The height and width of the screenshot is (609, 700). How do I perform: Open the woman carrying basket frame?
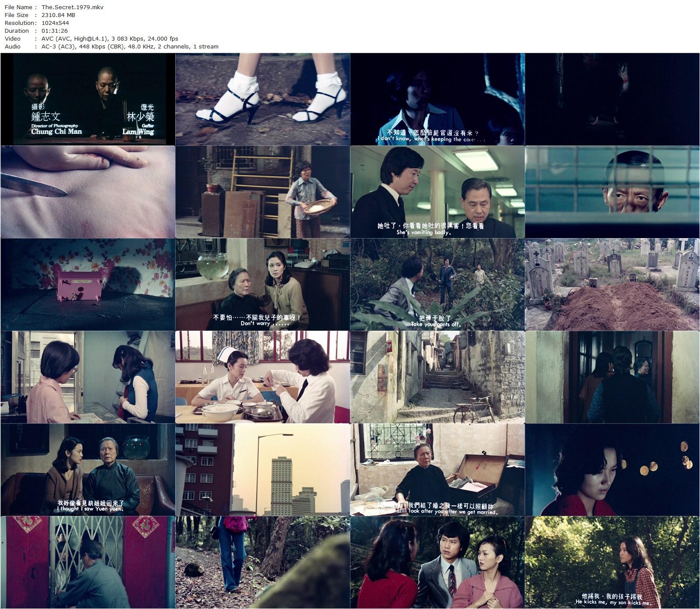263,192
